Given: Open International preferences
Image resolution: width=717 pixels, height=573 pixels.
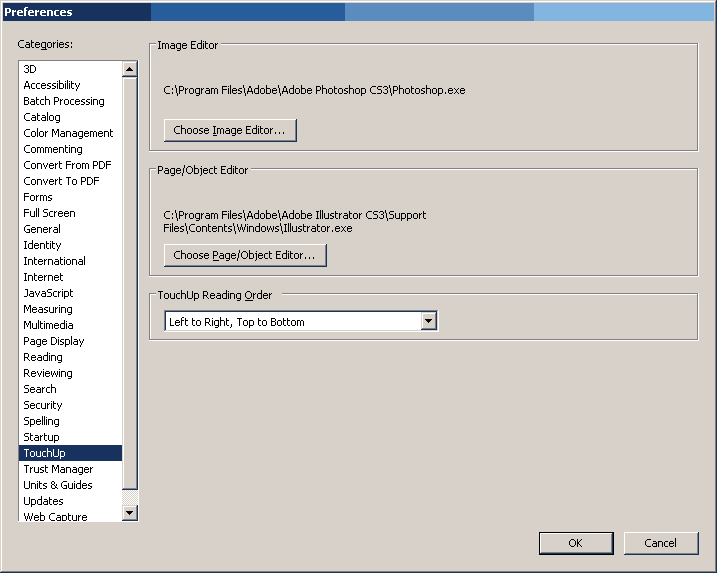Looking at the screenshot, I should pyautogui.click(x=70, y=261).
